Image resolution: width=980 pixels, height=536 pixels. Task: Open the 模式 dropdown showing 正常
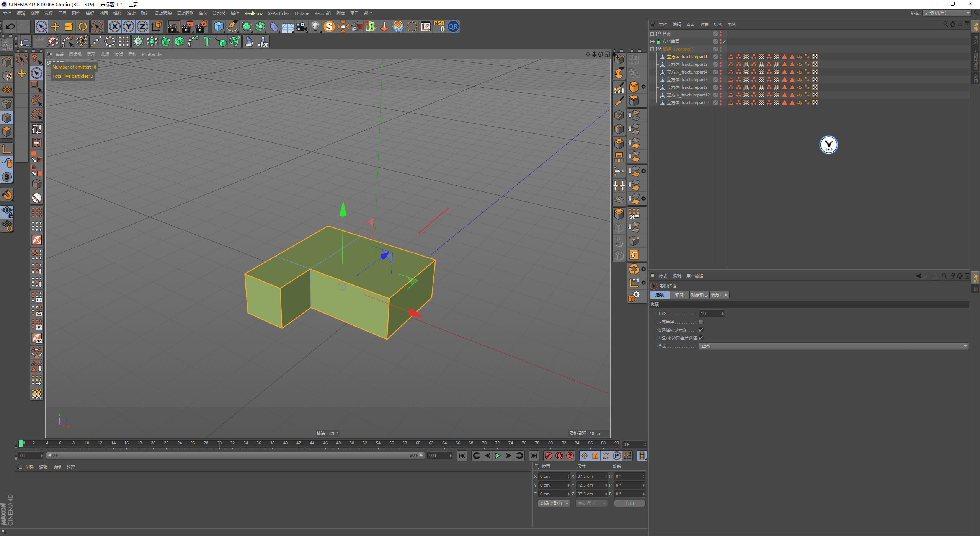click(x=833, y=346)
